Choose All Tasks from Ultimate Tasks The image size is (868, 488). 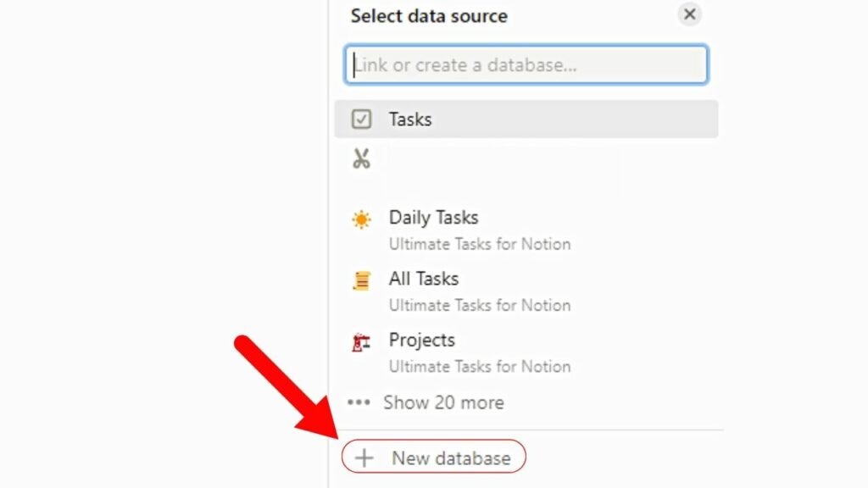tap(424, 279)
